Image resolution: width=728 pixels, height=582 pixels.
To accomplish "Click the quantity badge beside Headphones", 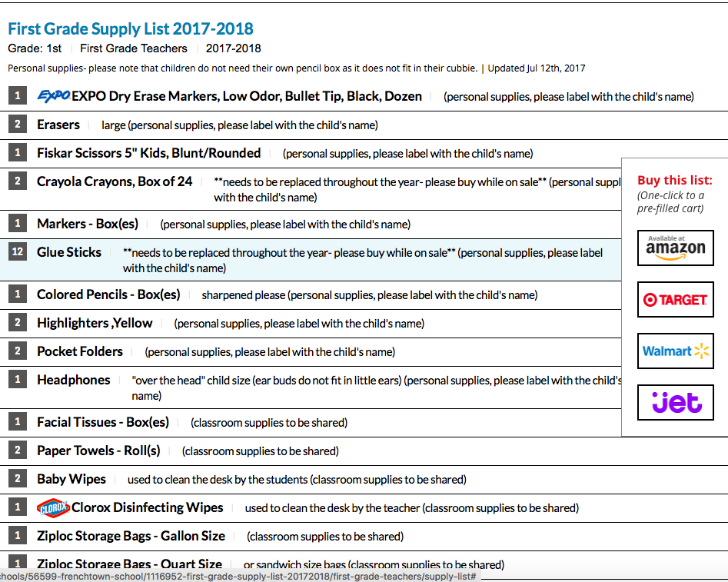I will (x=18, y=379).
